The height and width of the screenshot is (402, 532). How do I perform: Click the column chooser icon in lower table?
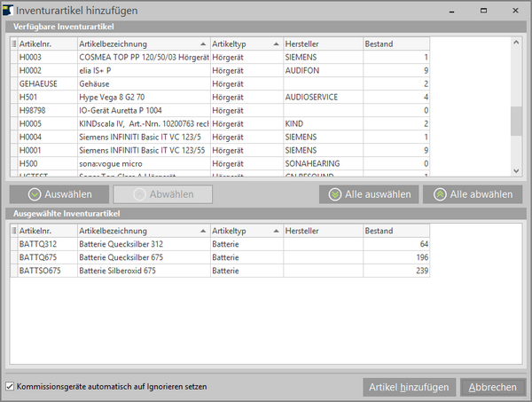click(12, 231)
